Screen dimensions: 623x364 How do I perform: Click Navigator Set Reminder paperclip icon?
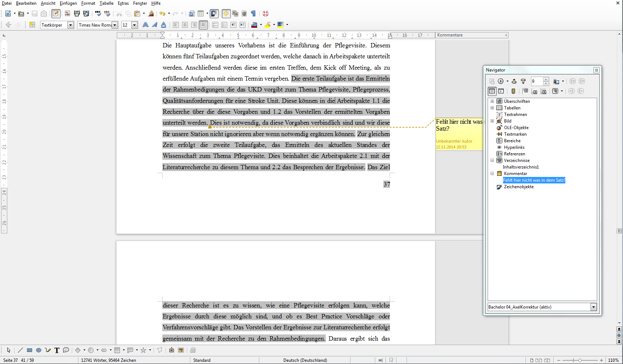(514, 91)
